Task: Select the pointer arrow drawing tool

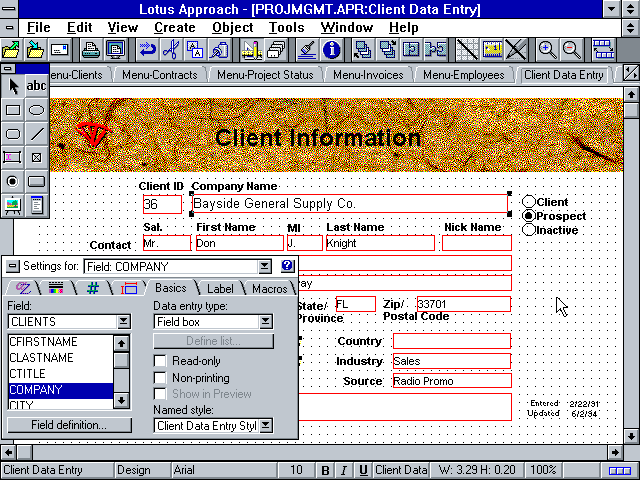Action: (x=13, y=86)
